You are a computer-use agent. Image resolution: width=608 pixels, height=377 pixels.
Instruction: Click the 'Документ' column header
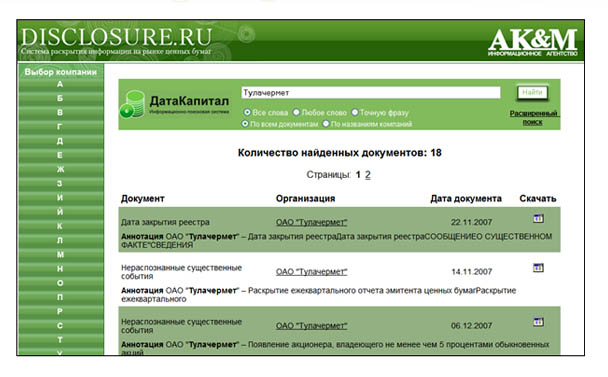(x=143, y=199)
